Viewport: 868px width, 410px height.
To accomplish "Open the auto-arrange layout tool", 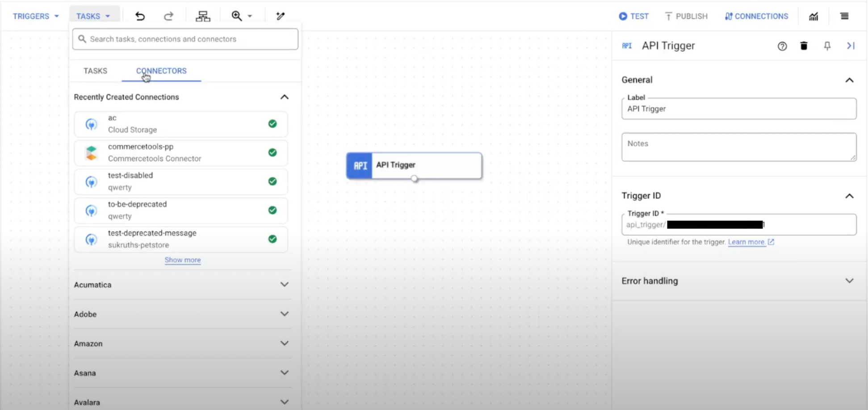I will point(202,16).
